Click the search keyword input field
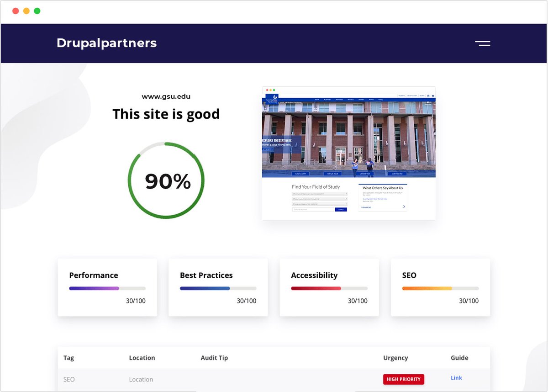 coord(312,209)
